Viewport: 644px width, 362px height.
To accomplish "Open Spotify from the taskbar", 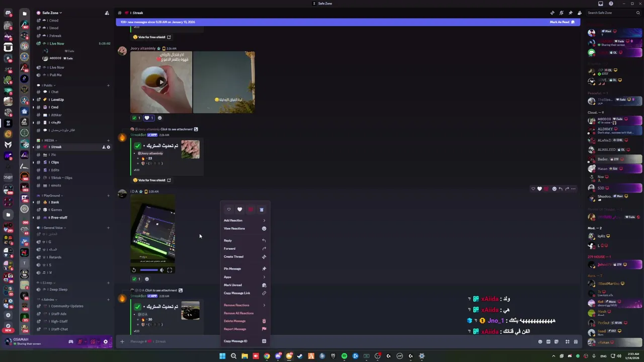I will click(x=344, y=356).
